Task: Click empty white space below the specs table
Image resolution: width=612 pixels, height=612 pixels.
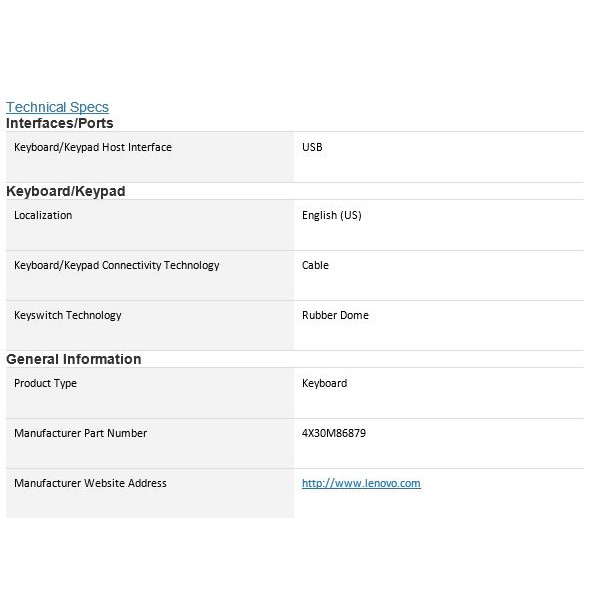Action: coord(300,565)
